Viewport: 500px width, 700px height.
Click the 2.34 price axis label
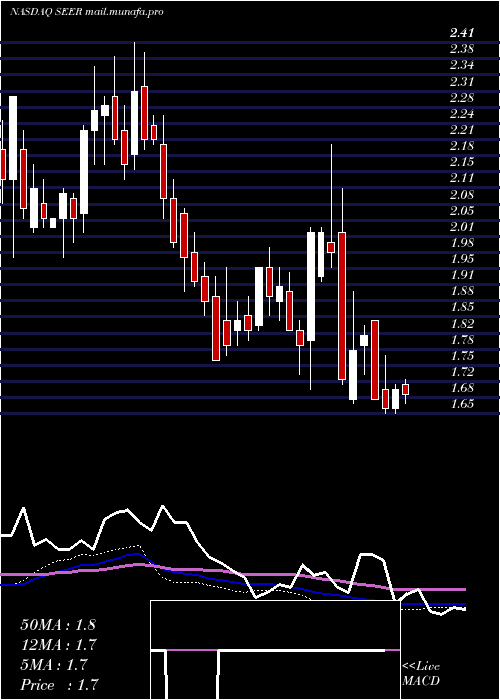[x=462, y=65]
